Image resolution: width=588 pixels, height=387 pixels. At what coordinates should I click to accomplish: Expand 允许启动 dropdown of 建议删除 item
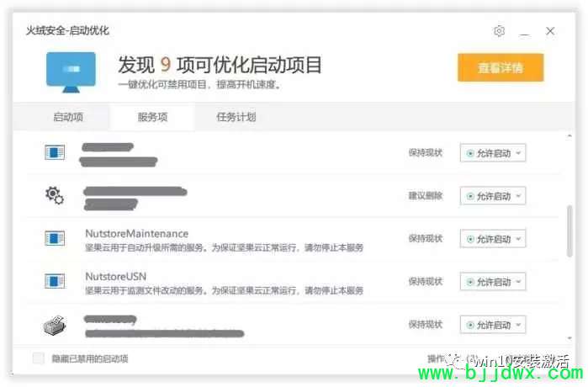pos(493,196)
